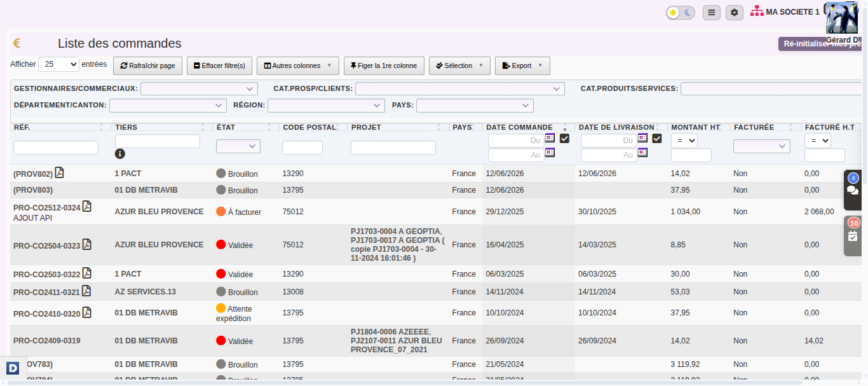
Task: Open Sélection menu
Action: 459,65
